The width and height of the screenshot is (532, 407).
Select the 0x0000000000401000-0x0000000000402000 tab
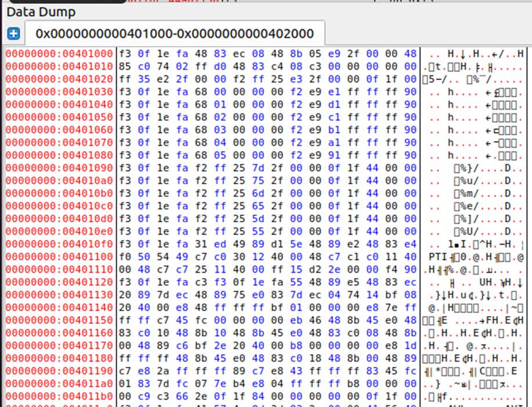(174, 34)
